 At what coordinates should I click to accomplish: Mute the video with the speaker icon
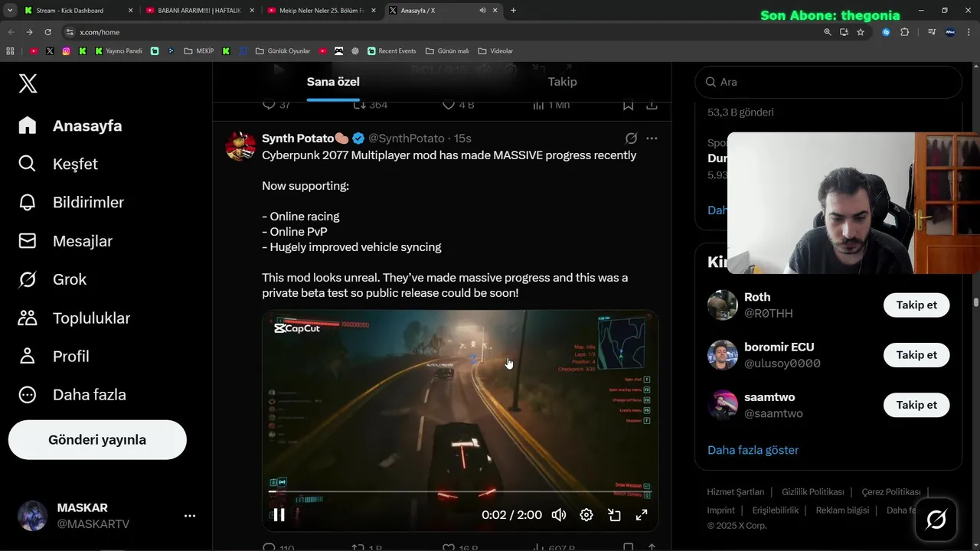click(x=559, y=515)
